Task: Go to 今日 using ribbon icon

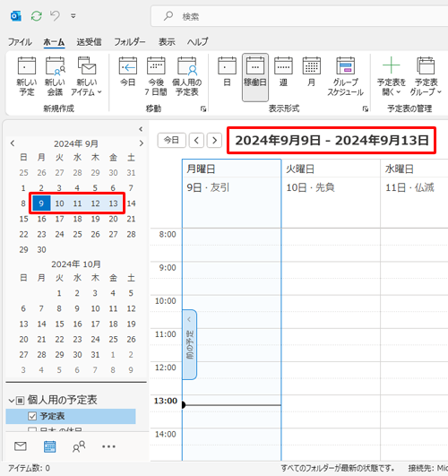Action: click(128, 73)
